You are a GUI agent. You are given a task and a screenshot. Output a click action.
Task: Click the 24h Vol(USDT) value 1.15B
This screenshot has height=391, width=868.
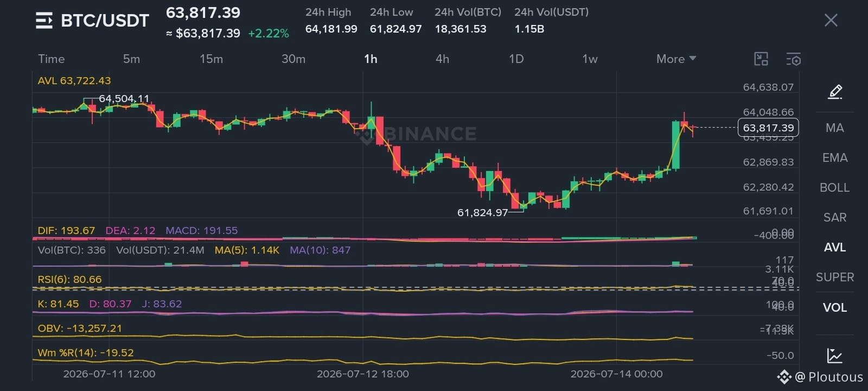(529, 29)
